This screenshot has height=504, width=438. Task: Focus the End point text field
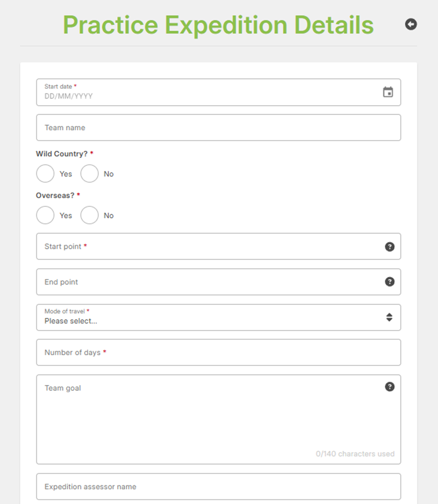tap(210, 282)
